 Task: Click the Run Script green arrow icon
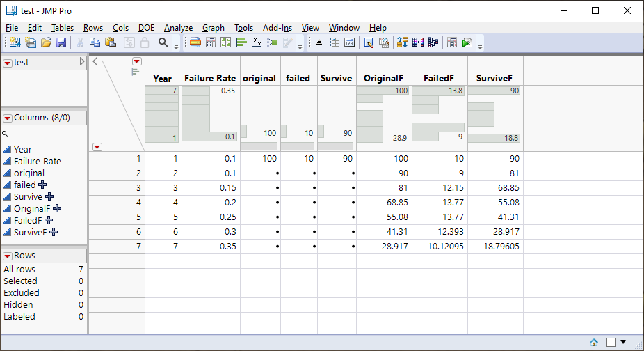(467, 43)
